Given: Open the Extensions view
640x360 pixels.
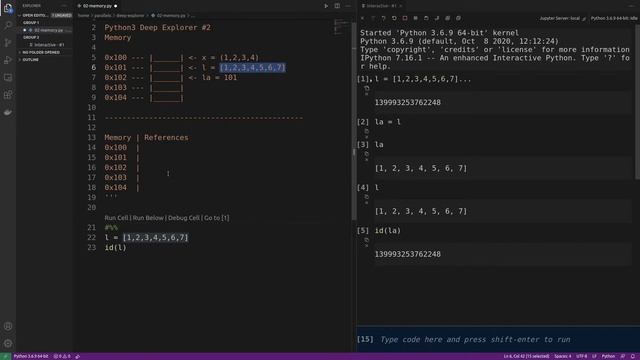Looking at the screenshot, I should [8, 95].
